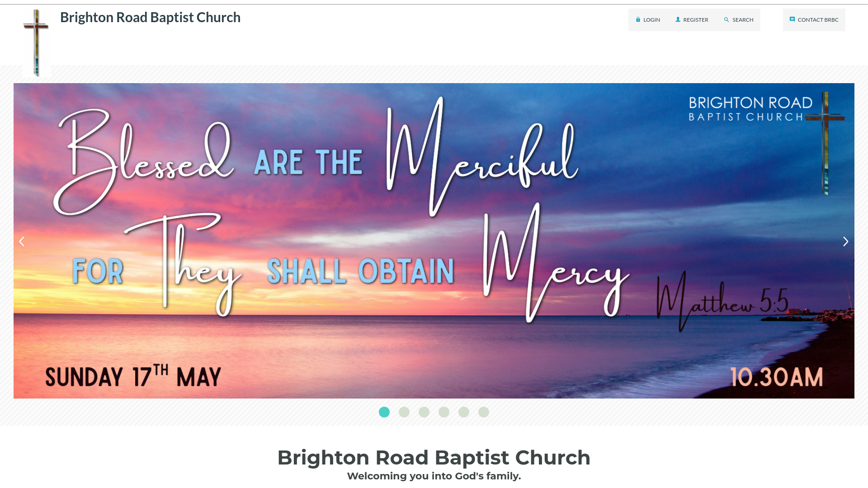This screenshot has width=868, height=488.
Task: Open the Login link
Action: tap(648, 20)
